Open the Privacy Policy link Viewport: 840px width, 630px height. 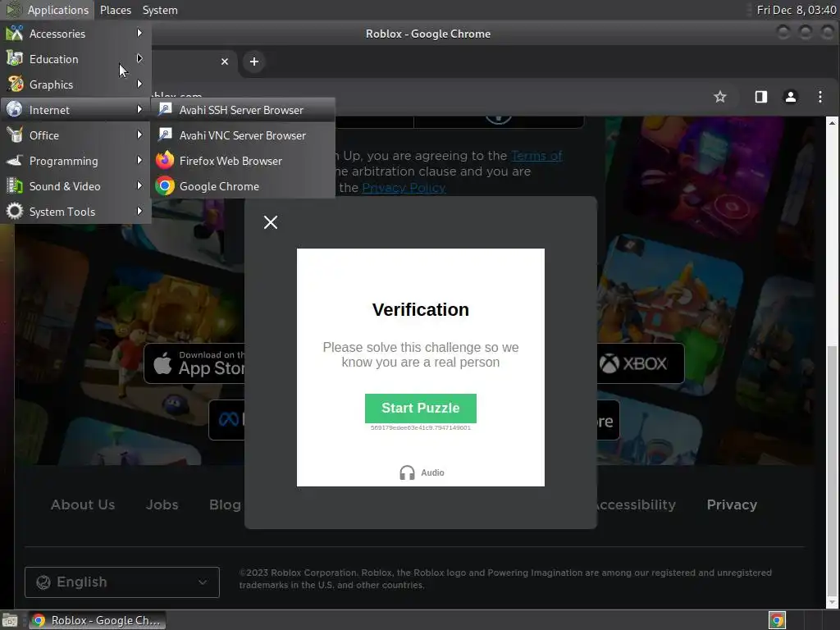(x=404, y=188)
